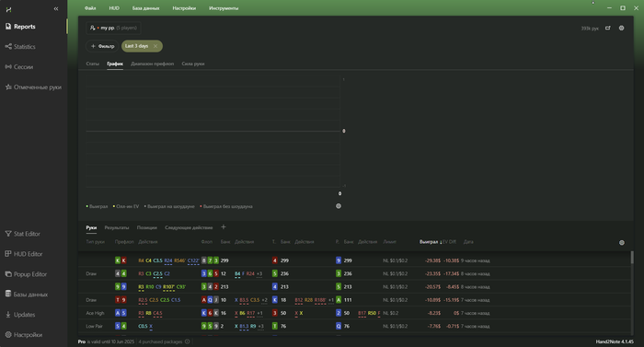Toggle Выиграл line in graph legend
This screenshot has height=347, width=644.
97,206
